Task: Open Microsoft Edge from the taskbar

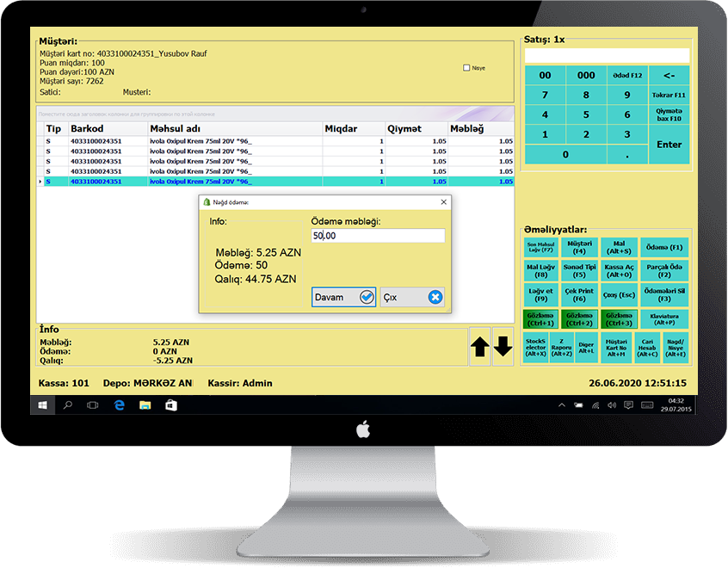Action: 120,405
